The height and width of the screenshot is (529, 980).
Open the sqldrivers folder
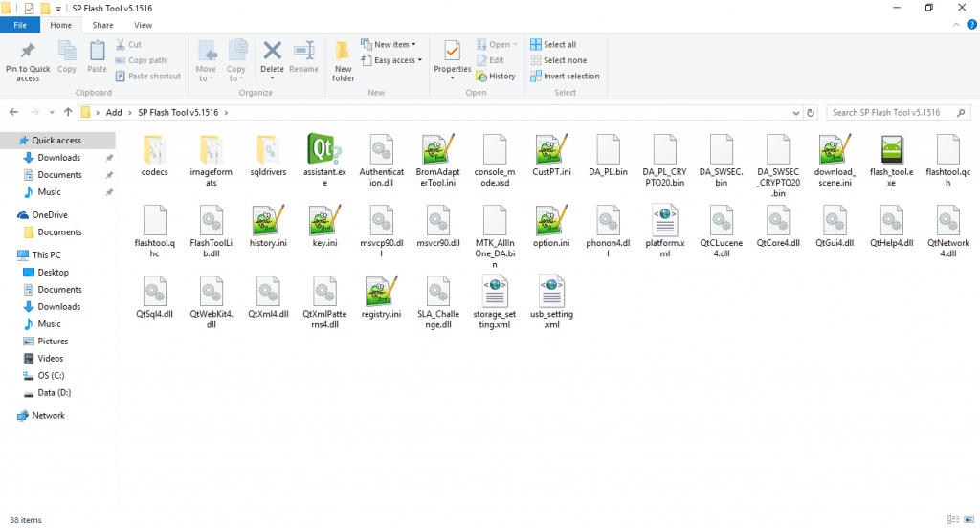tap(268, 150)
